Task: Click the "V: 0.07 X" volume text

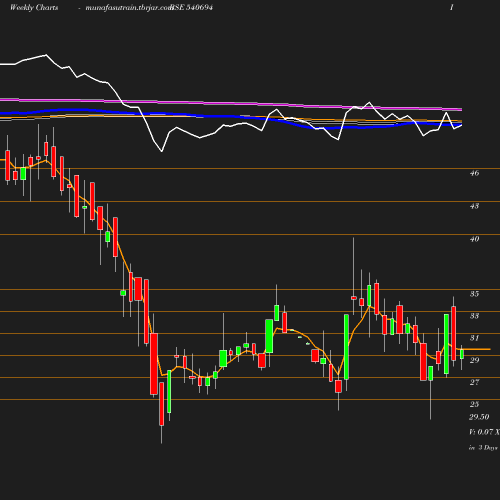Action: click(x=484, y=432)
